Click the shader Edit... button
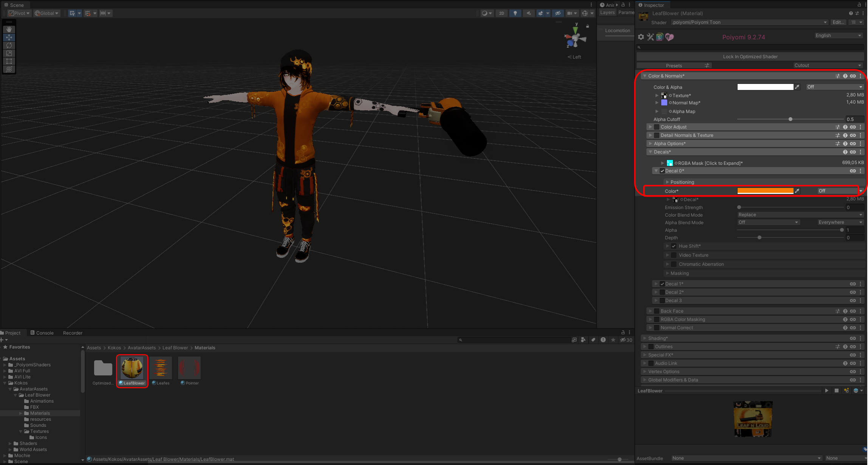The height and width of the screenshot is (465, 868). coord(838,22)
